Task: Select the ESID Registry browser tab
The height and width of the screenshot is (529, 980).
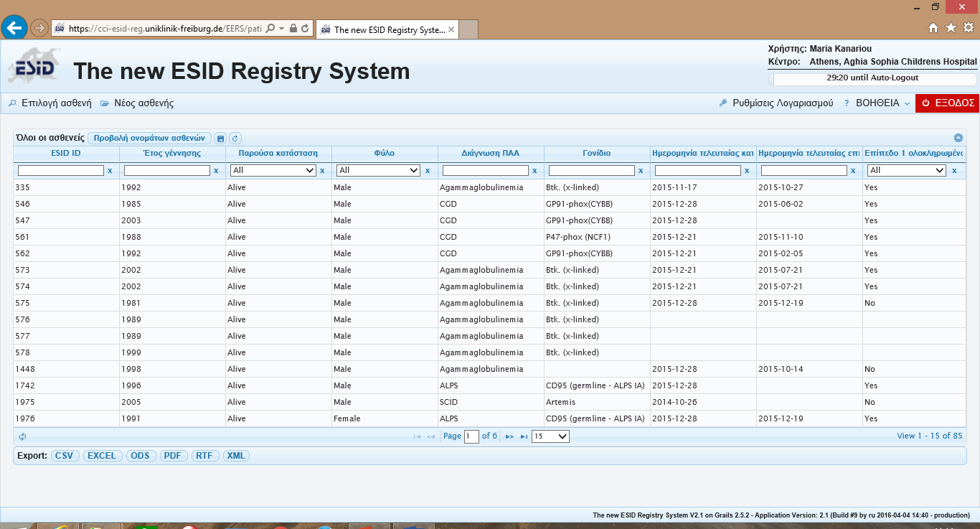Action: 386,29
